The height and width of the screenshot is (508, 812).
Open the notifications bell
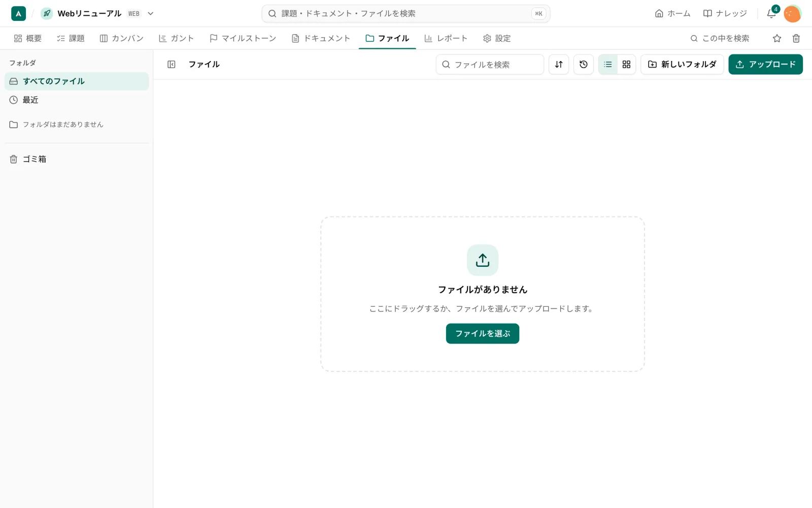(771, 14)
